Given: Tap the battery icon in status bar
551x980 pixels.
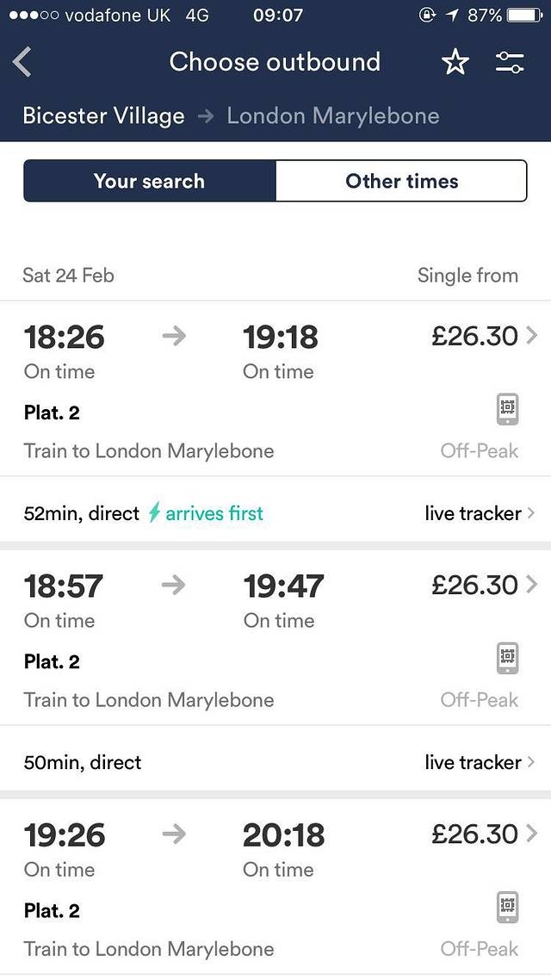Looking at the screenshot, I should [524, 16].
